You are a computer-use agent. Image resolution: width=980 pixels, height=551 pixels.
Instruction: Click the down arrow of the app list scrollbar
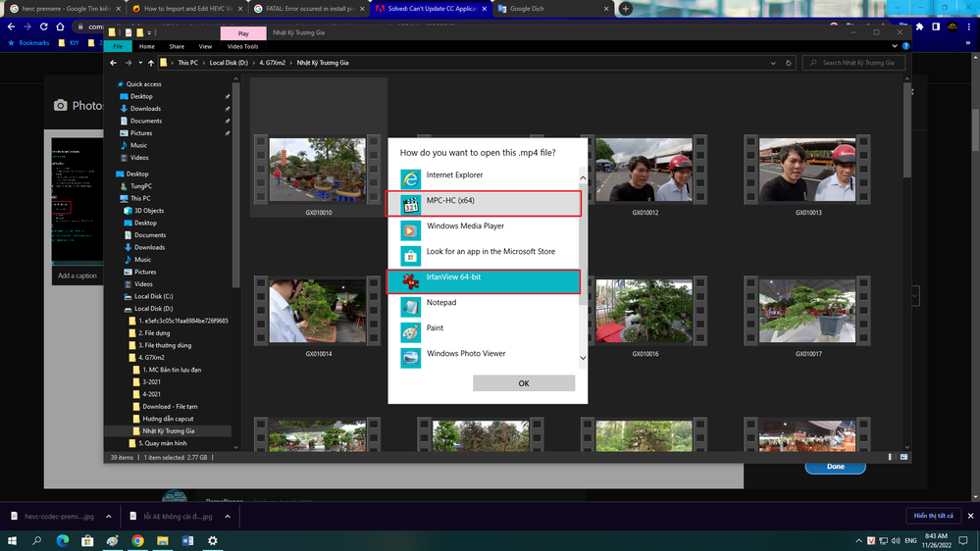(x=583, y=358)
